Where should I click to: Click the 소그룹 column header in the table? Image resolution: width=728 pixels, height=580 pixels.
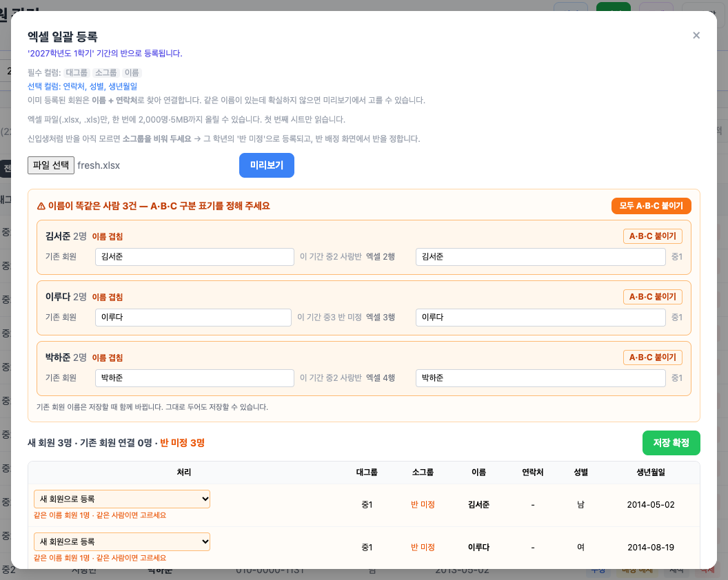[x=423, y=473]
